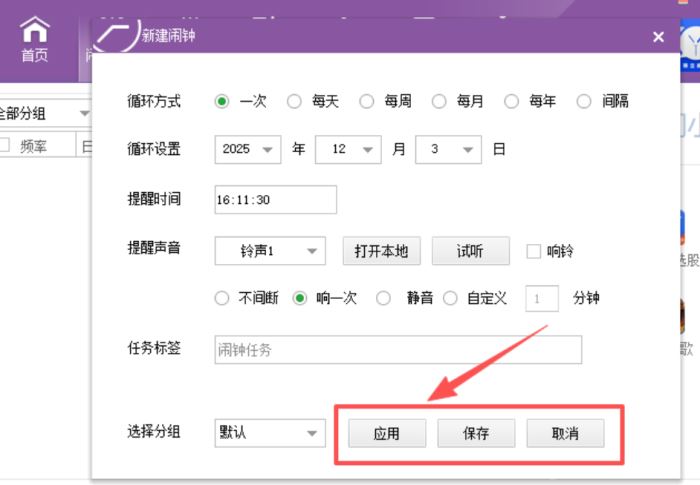Screen dimensions: 700x485
Task: Select the 间隔 repeat option
Action: (x=583, y=101)
